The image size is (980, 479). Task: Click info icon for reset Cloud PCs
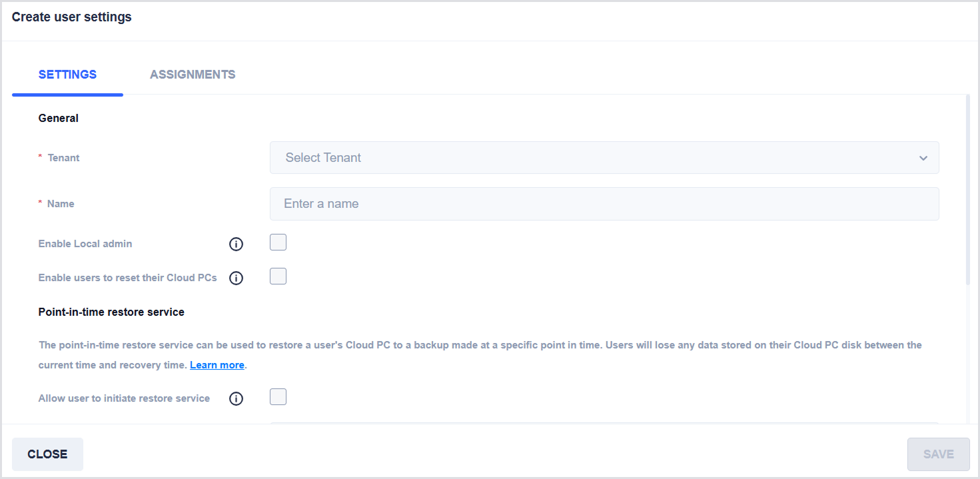pos(236,278)
